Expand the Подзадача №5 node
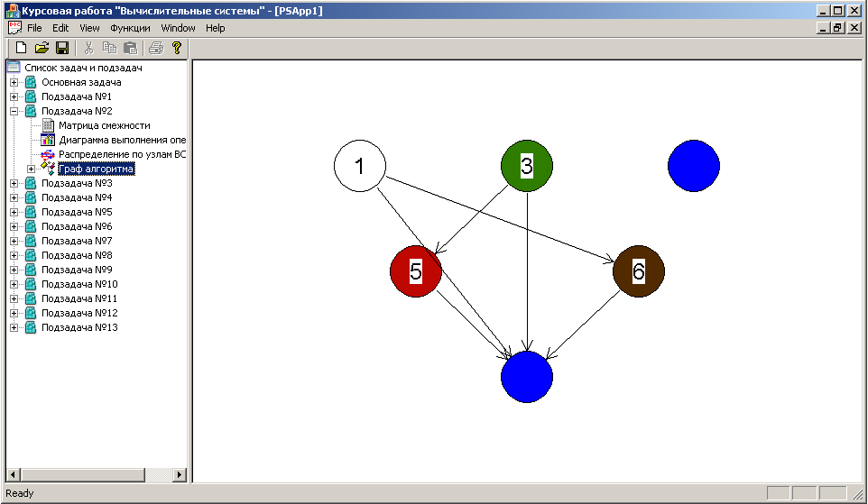 click(x=14, y=212)
